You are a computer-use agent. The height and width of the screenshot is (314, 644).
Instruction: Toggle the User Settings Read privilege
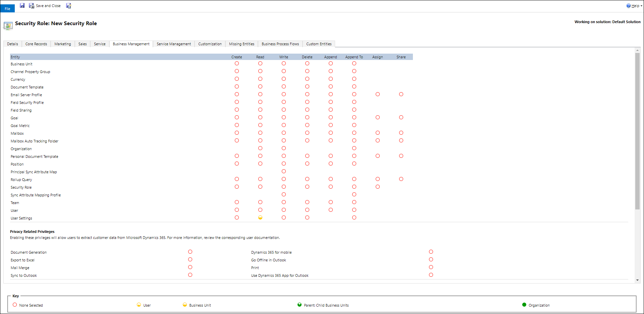pyautogui.click(x=260, y=217)
